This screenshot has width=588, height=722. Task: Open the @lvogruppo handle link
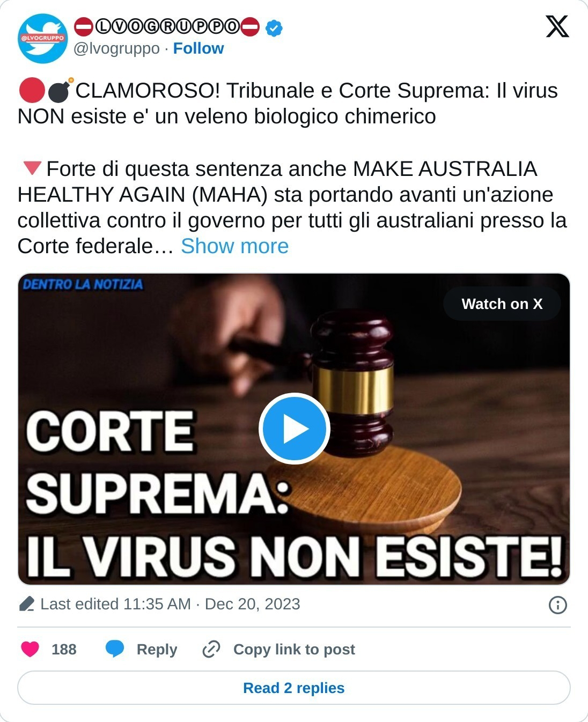coord(116,48)
